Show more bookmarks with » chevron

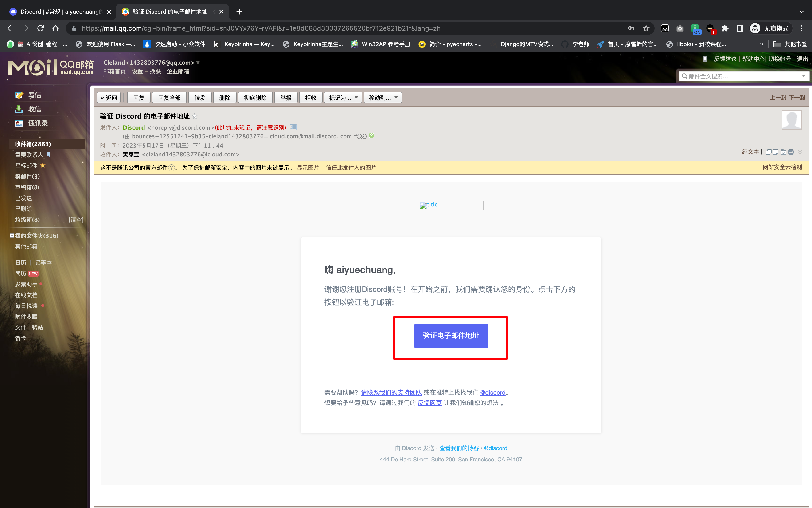click(x=761, y=44)
